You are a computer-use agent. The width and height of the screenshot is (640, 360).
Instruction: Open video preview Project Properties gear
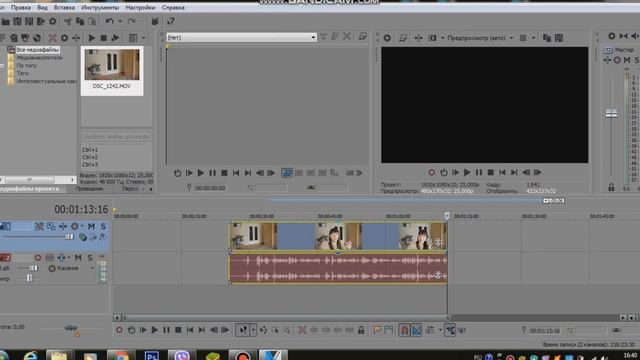[387, 38]
